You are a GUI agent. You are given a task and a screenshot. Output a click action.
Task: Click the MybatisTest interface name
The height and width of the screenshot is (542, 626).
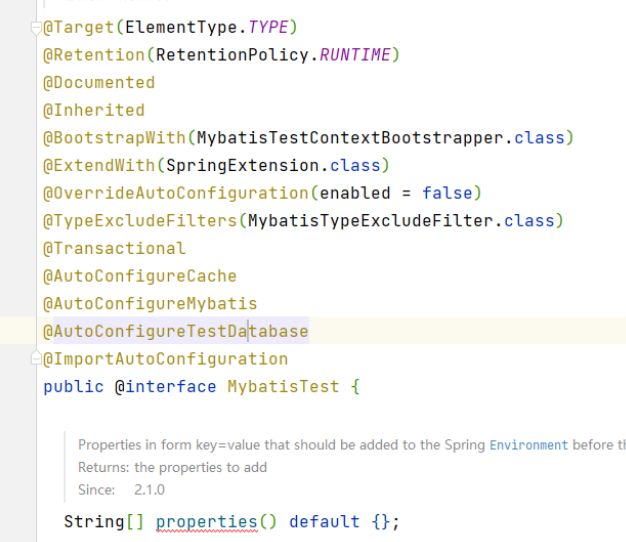[283, 386]
